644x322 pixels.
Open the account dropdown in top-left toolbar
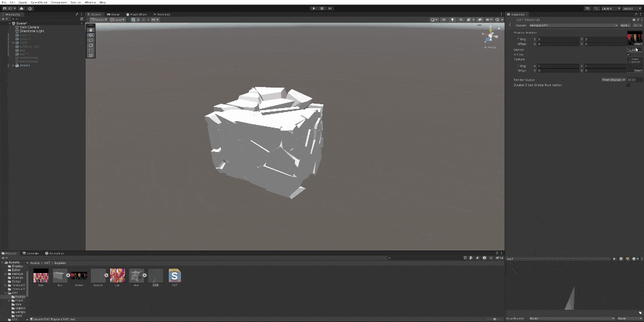click(10, 8)
